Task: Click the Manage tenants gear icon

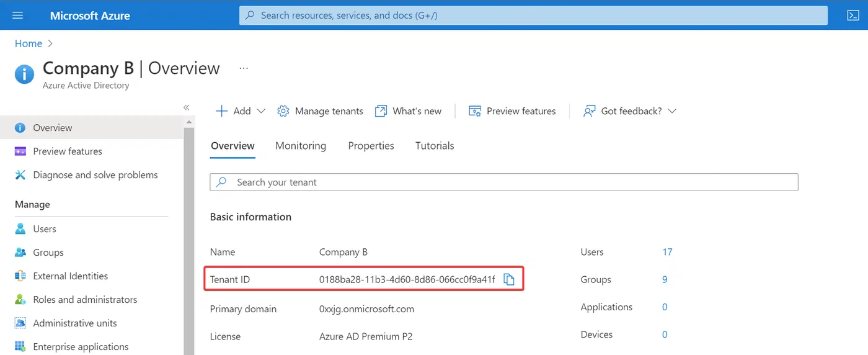Action: [283, 111]
